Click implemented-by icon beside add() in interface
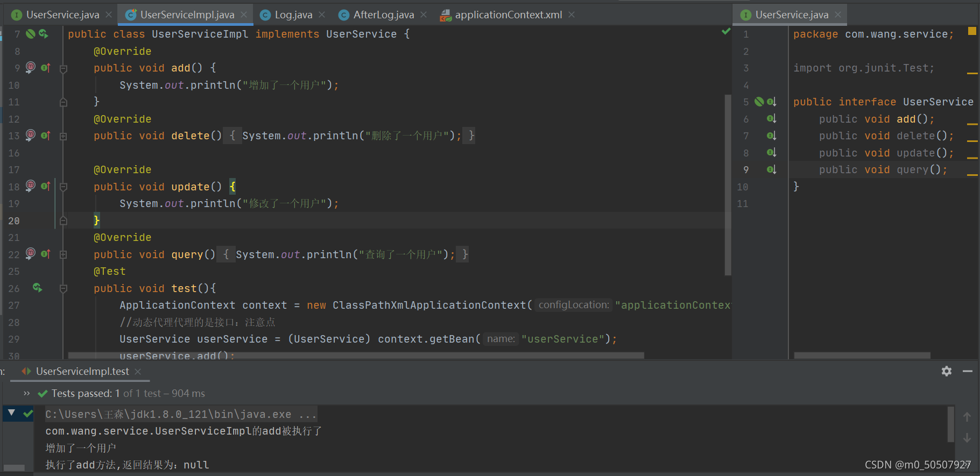Image resolution: width=980 pixels, height=476 pixels. point(771,119)
